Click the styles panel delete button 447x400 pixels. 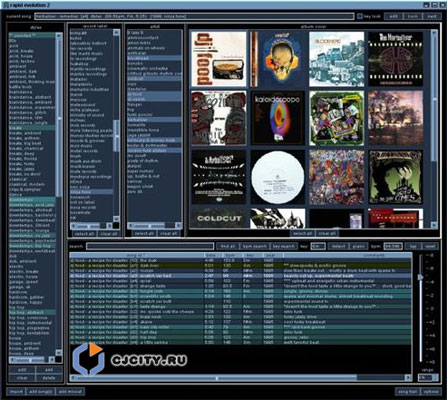click(49, 378)
